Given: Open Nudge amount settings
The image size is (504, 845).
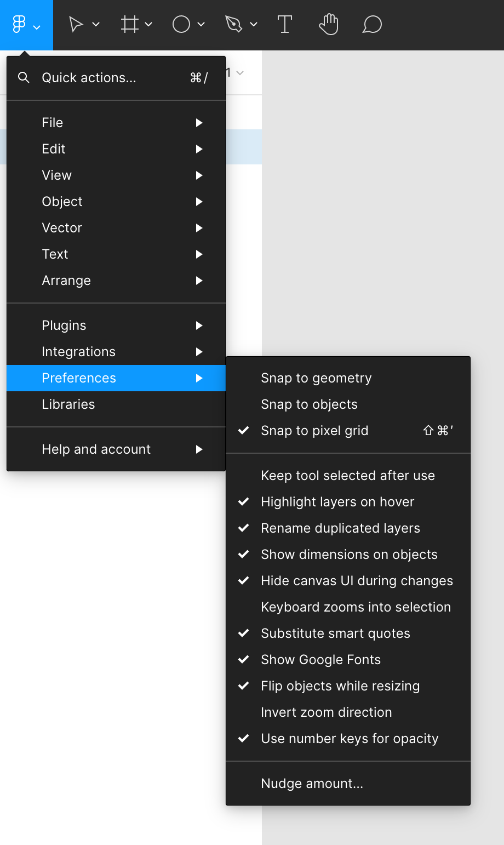Looking at the screenshot, I should coord(312,784).
